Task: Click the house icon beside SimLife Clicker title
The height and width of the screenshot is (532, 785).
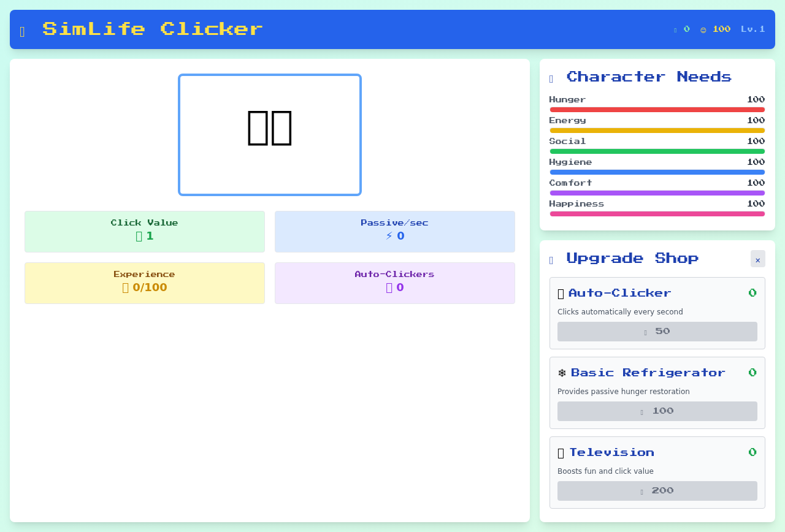Action: click(x=23, y=31)
